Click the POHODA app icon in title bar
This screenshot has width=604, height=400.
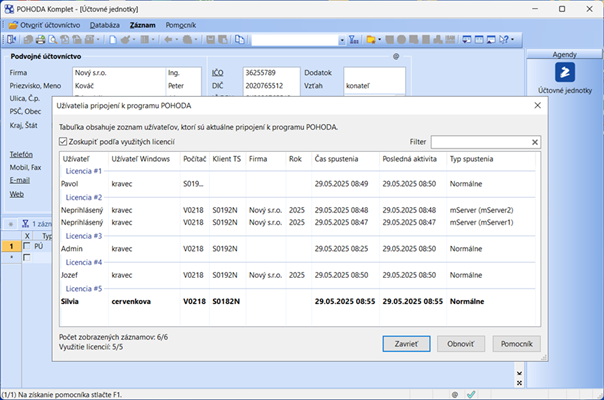click(9, 9)
